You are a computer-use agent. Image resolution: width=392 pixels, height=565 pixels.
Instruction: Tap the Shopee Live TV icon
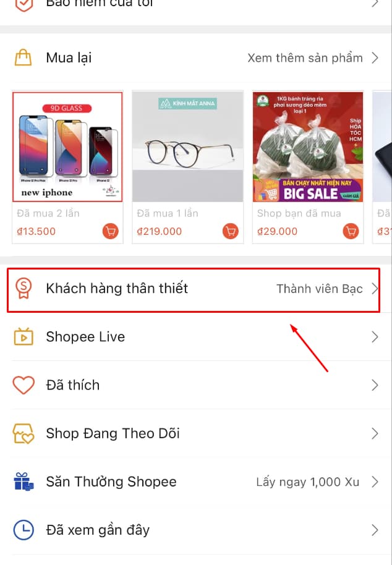pyautogui.click(x=23, y=336)
